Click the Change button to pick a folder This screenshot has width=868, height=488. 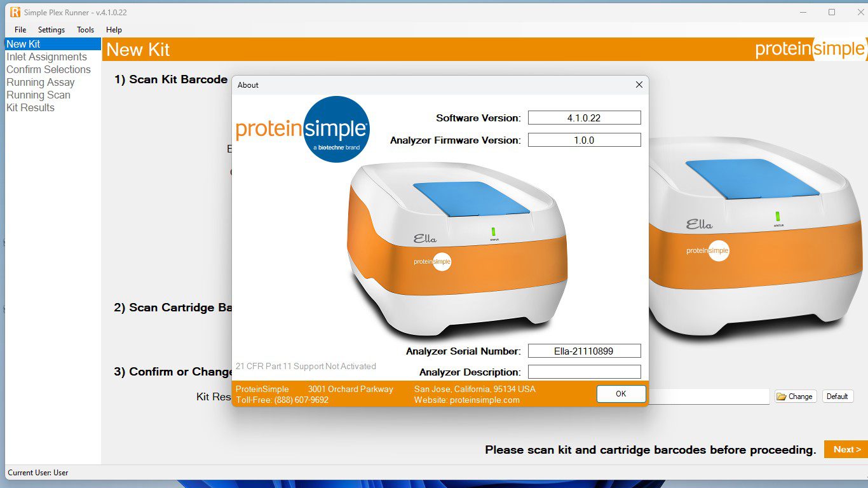[795, 396]
